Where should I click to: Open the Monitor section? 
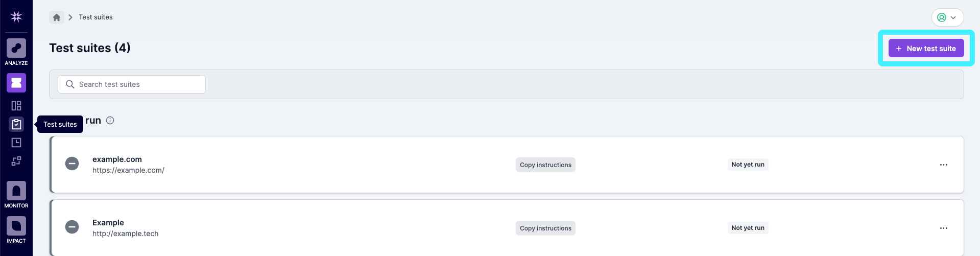(16, 194)
